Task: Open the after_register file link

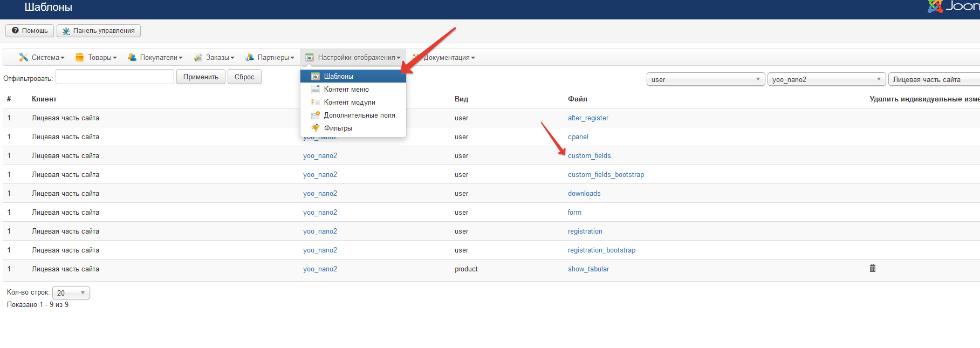Action: pyautogui.click(x=588, y=118)
